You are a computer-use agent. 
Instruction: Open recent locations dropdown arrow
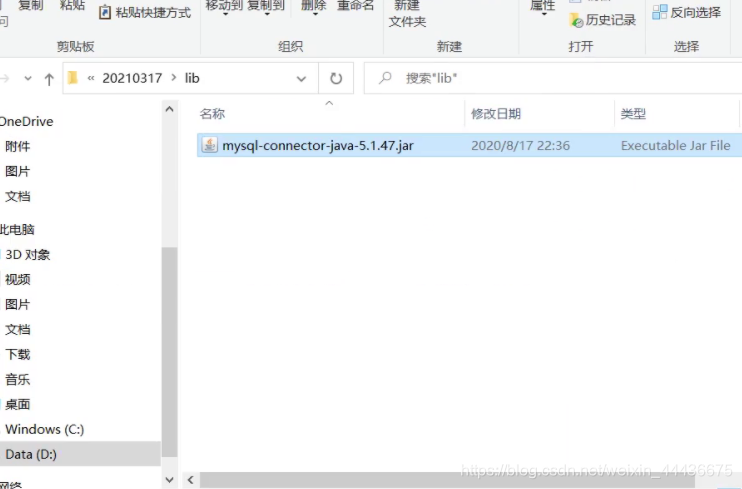pyautogui.click(x=28, y=79)
